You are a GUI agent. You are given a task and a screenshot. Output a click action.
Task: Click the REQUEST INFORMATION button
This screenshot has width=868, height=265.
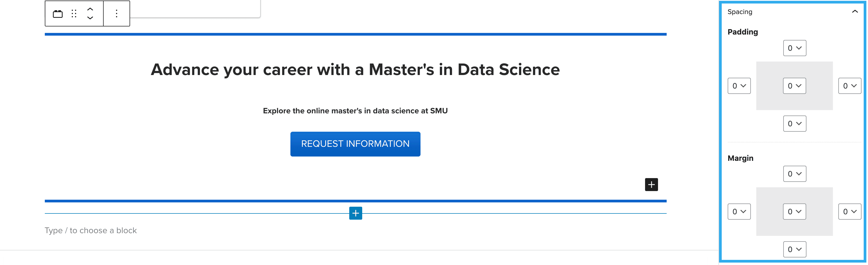(x=355, y=144)
